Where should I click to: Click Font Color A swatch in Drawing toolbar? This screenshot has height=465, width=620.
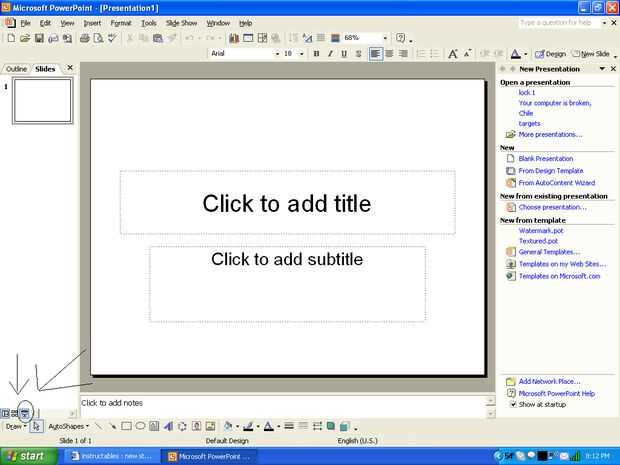269,426
